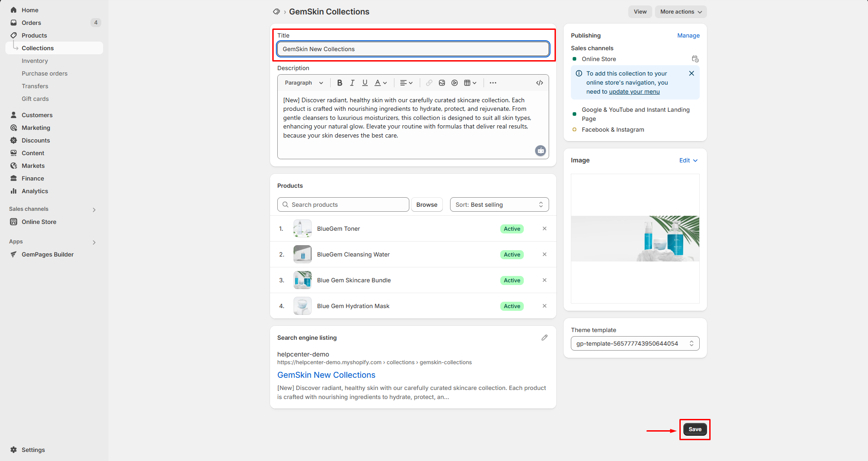868x461 pixels.
Task: Toggle bold formatting in description editor
Action: (x=340, y=83)
